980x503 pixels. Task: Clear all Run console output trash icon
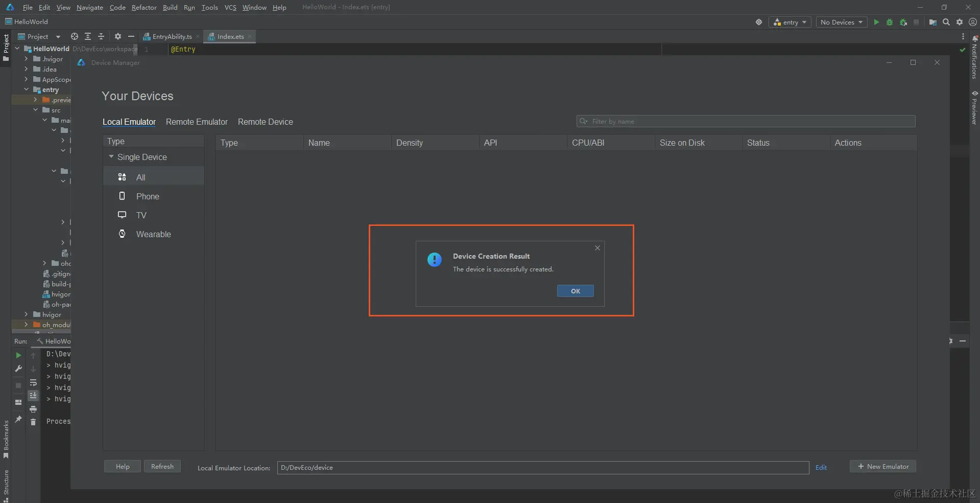click(x=33, y=422)
